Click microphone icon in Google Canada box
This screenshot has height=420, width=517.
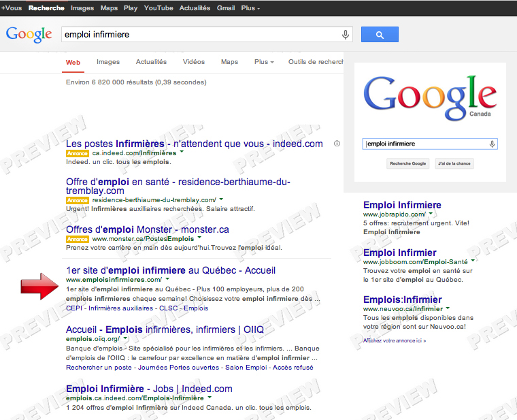tap(492, 144)
